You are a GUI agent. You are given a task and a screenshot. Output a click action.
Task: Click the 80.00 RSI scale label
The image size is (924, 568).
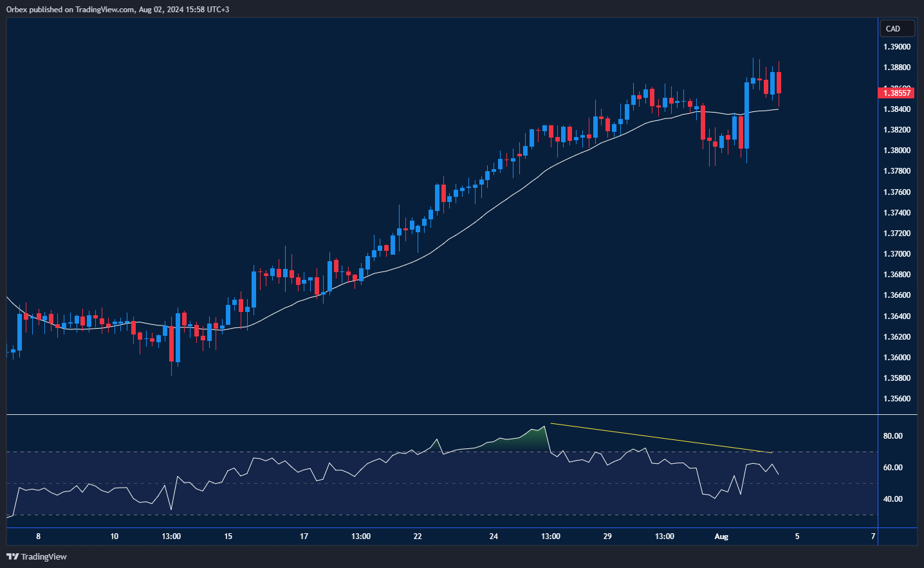pyautogui.click(x=892, y=436)
